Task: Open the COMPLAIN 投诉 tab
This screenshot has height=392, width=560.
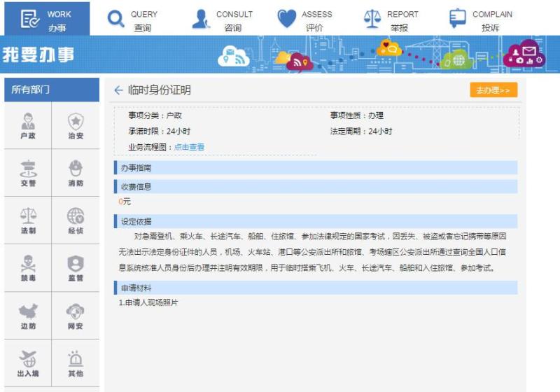Action: pos(481,19)
